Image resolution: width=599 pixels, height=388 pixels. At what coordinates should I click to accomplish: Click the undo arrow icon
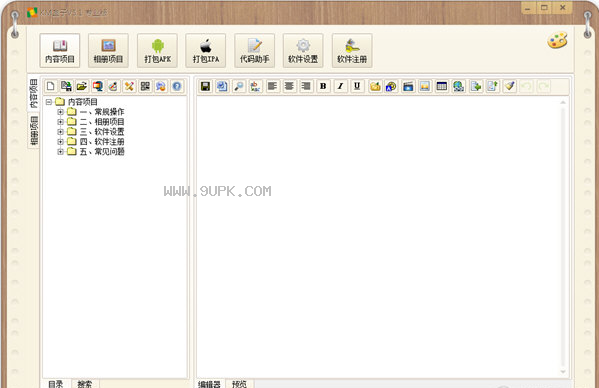(526, 86)
